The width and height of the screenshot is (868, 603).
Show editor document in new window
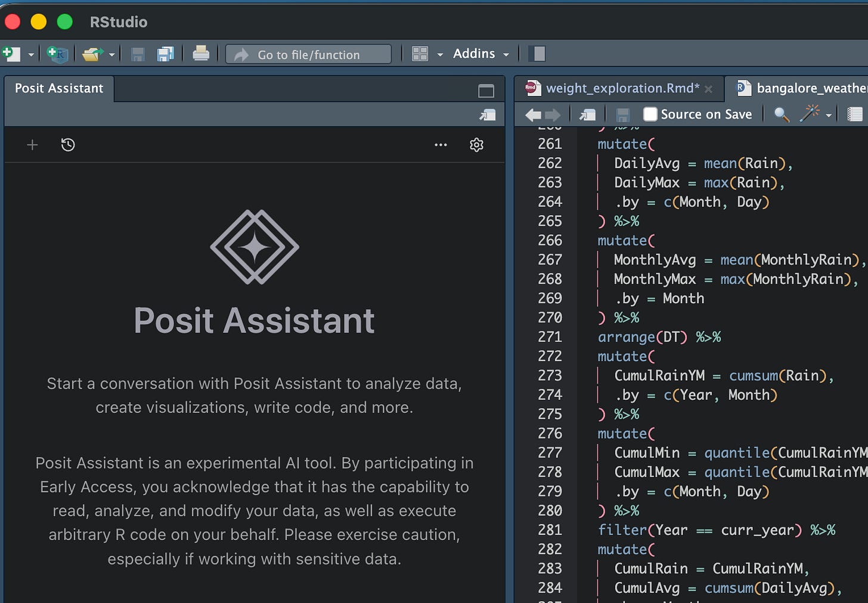tap(587, 114)
